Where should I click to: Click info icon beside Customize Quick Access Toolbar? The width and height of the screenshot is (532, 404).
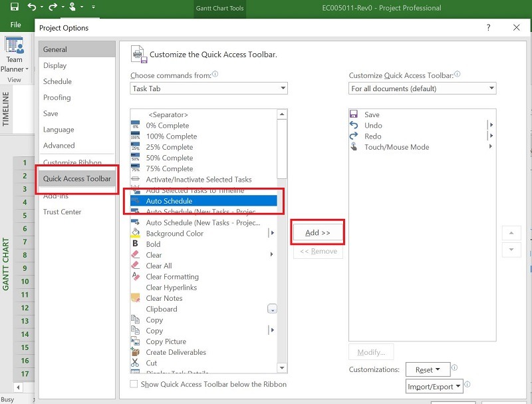(458, 74)
